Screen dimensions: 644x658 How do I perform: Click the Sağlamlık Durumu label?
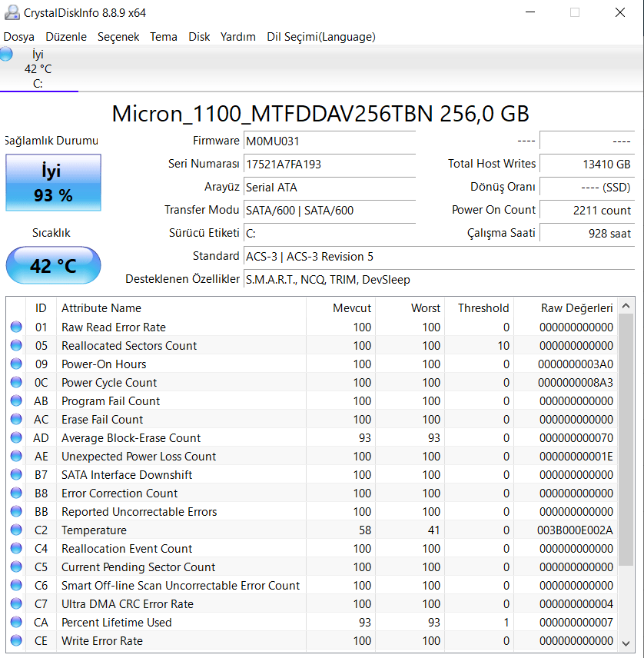[51, 141]
